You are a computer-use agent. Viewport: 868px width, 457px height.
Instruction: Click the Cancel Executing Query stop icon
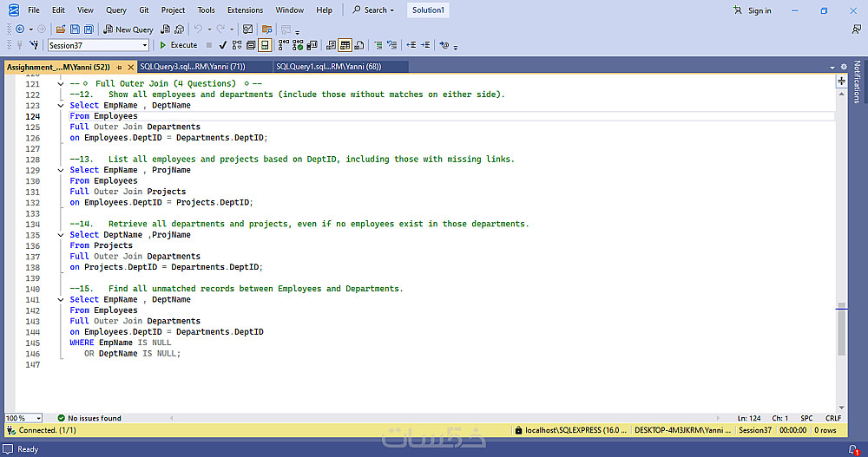[208, 45]
